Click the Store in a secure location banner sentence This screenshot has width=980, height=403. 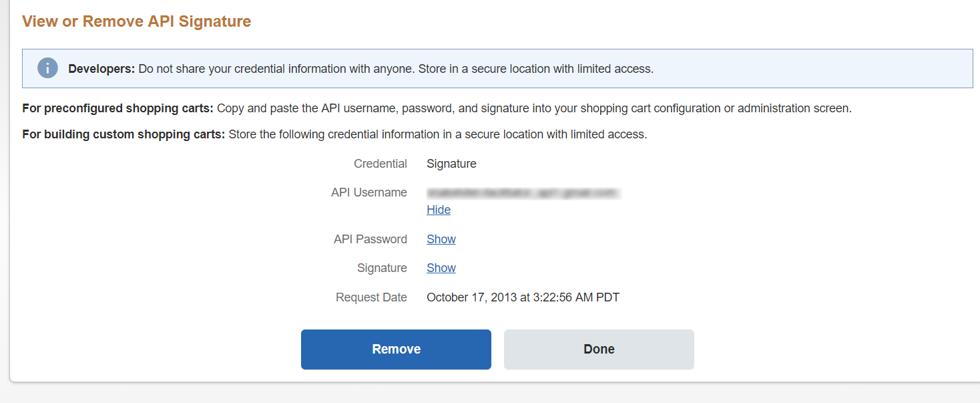click(535, 68)
